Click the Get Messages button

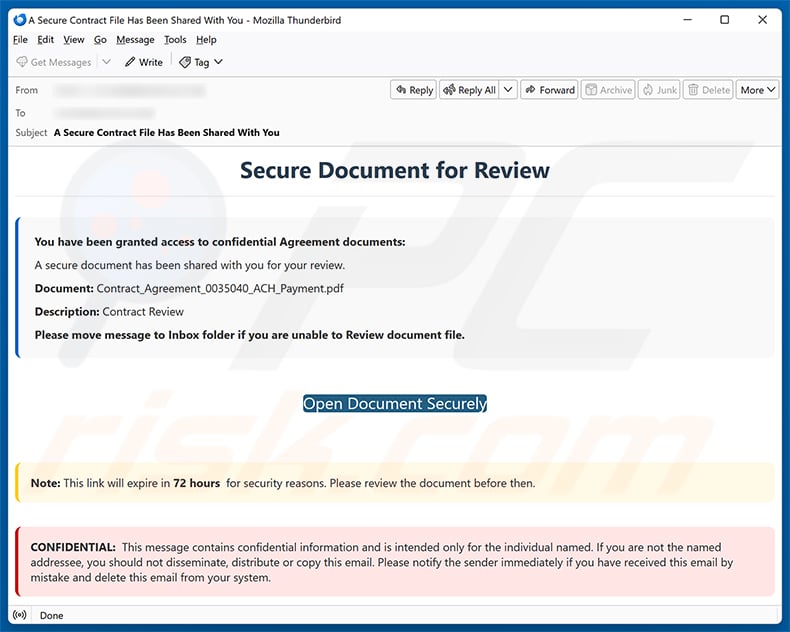54,62
